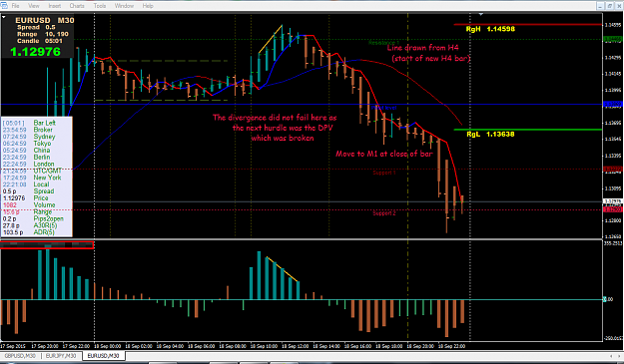Switch to the EURJPY,M30 chart tab
The image size is (624, 364).
point(61,356)
